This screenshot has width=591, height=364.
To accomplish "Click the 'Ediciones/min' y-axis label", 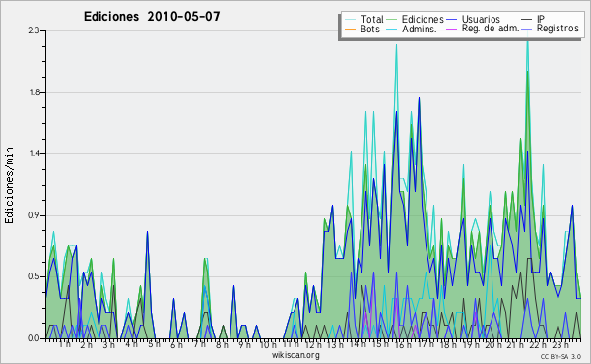I will tap(9, 186).
